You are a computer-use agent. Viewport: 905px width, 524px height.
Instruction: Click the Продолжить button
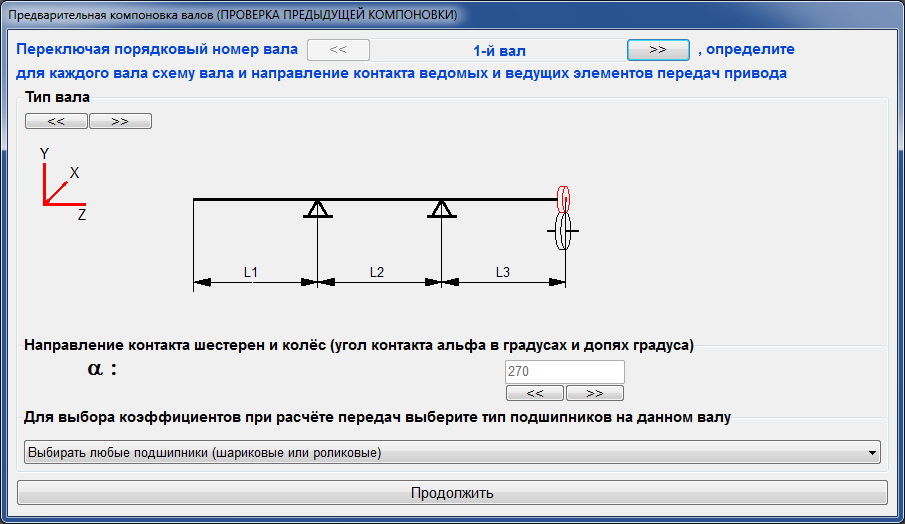pos(452,493)
